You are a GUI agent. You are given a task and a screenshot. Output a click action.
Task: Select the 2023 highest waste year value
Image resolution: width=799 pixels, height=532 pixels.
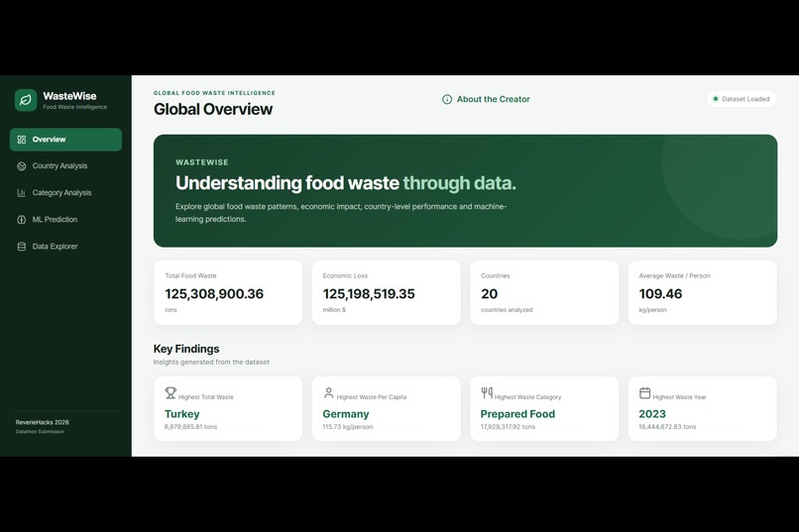point(652,414)
